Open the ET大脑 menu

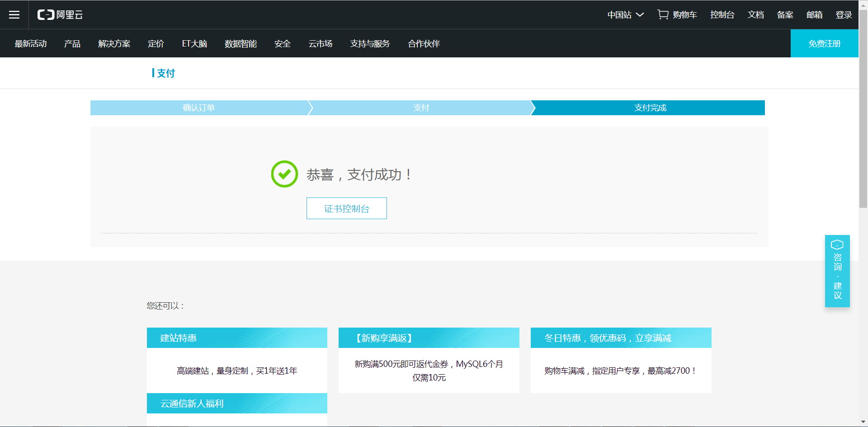194,44
